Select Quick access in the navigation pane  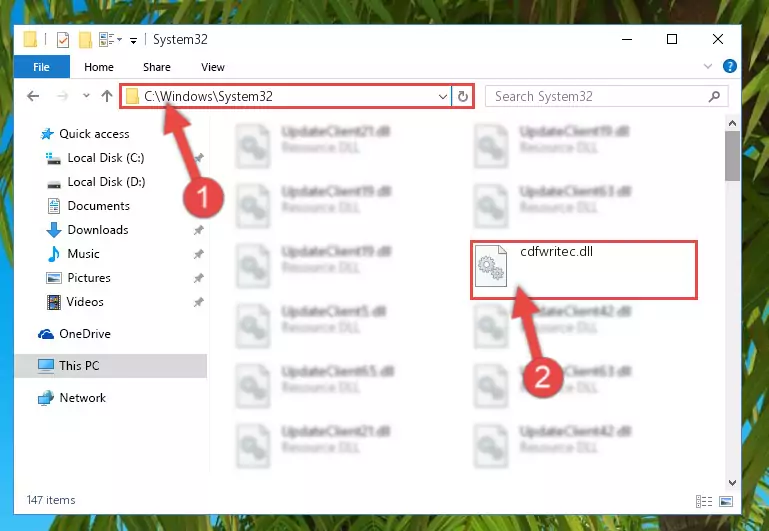click(94, 134)
